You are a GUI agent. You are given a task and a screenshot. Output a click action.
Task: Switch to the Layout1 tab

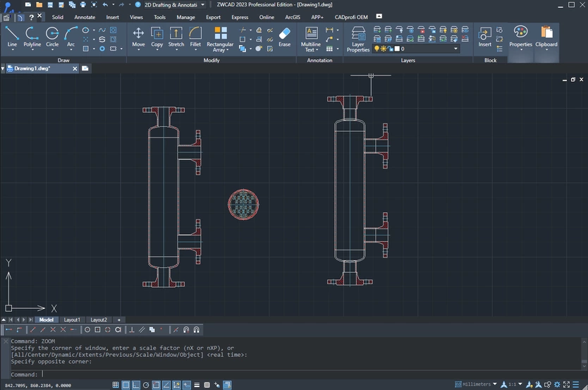pyautogui.click(x=72, y=320)
